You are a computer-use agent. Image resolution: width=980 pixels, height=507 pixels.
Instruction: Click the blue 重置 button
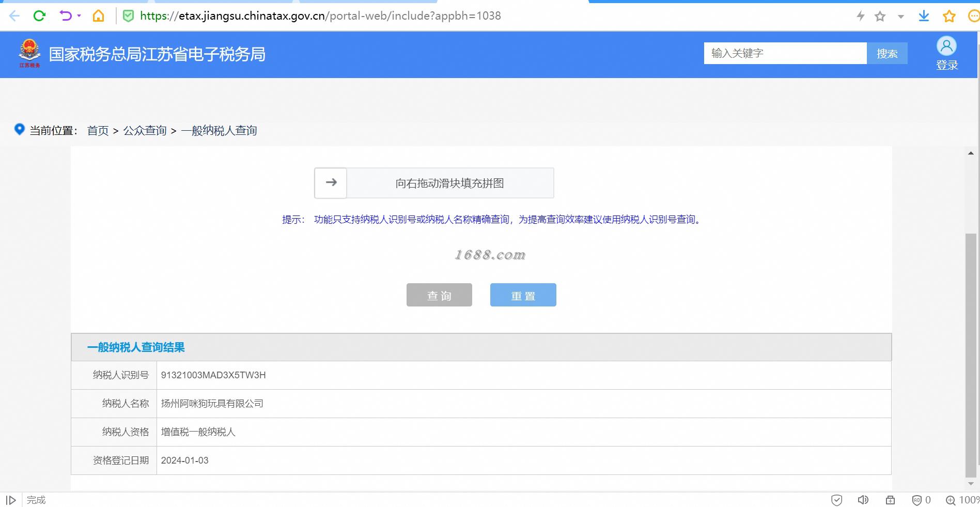pos(523,295)
